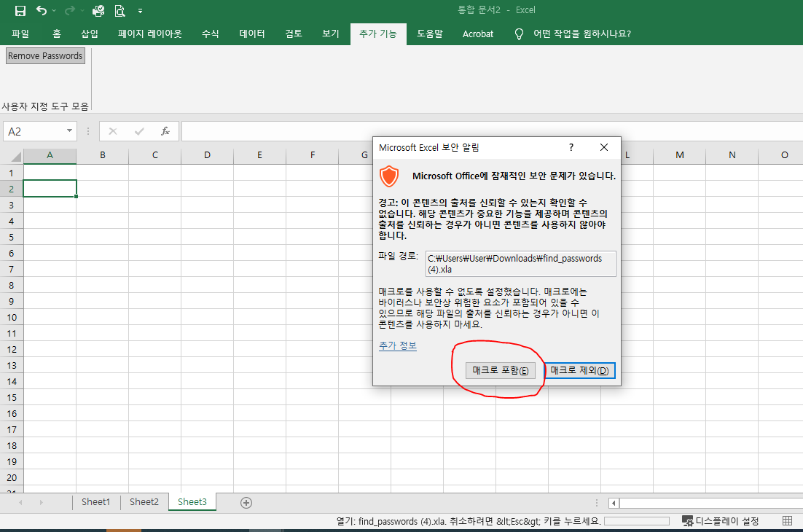
Task: Click the lightbulb Tell Me icon
Action: coord(519,34)
